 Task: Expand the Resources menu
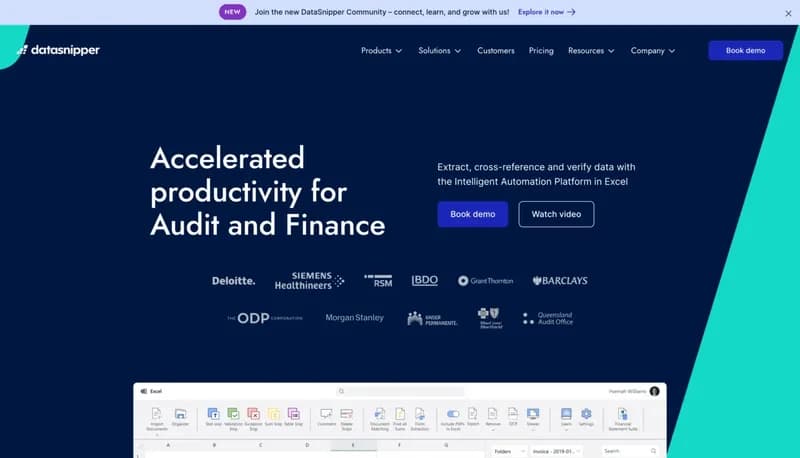pos(591,50)
